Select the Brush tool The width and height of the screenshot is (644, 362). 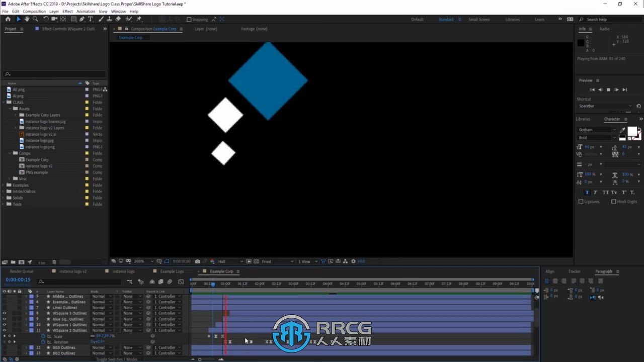tap(101, 19)
